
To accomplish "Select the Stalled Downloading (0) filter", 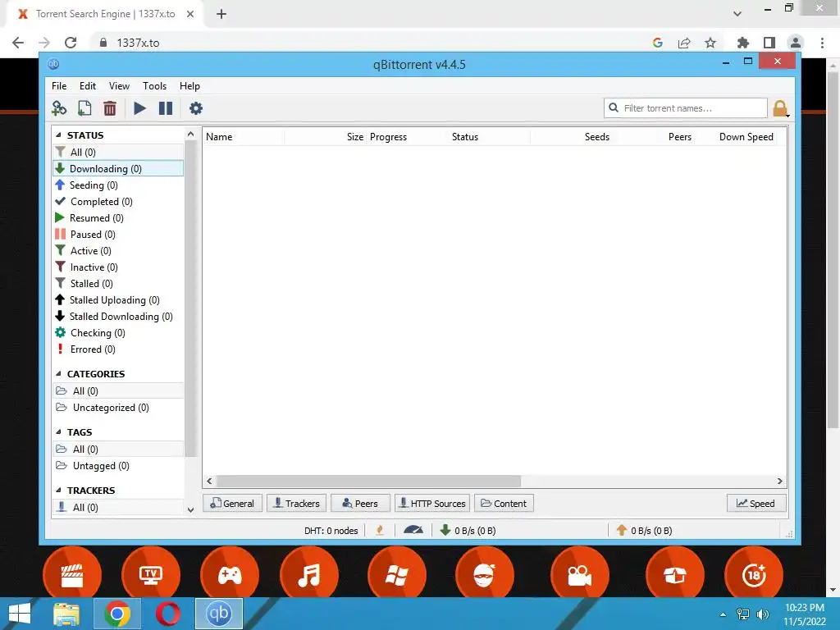I will (x=118, y=317).
